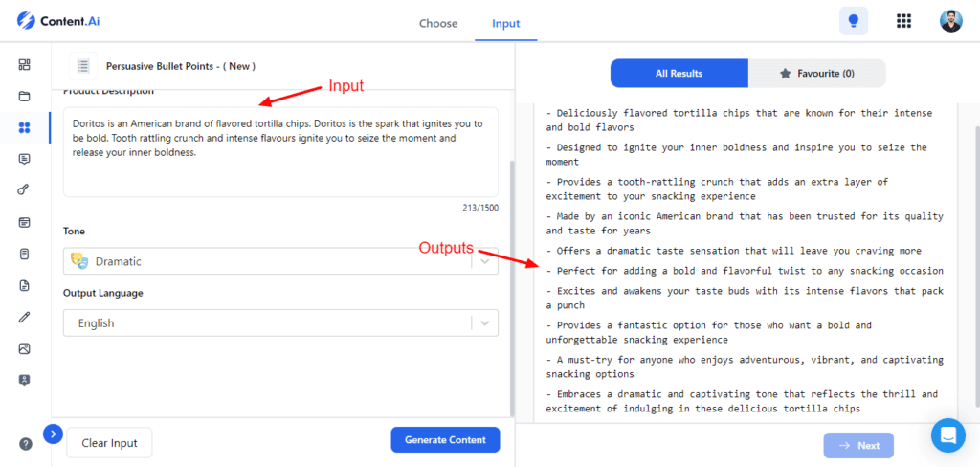The height and width of the screenshot is (467, 980).
Task: Click the guitar-shaped sidebar icon
Action: [24, 190]
